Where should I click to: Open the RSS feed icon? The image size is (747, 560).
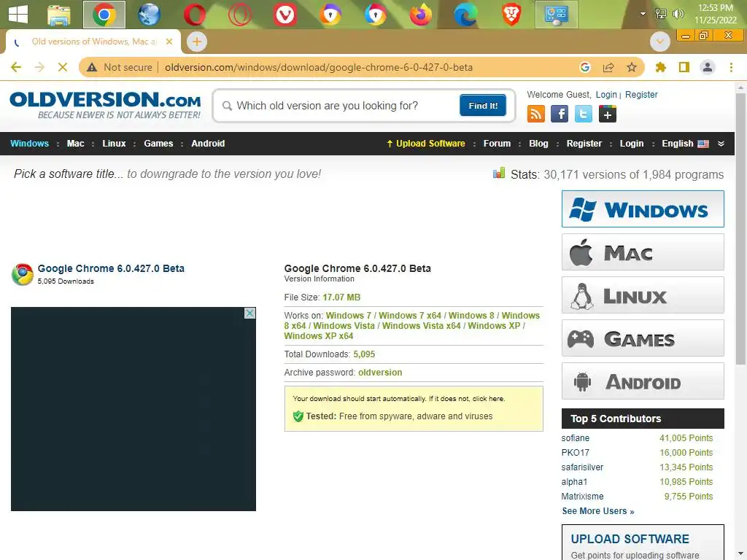(536, 114)
